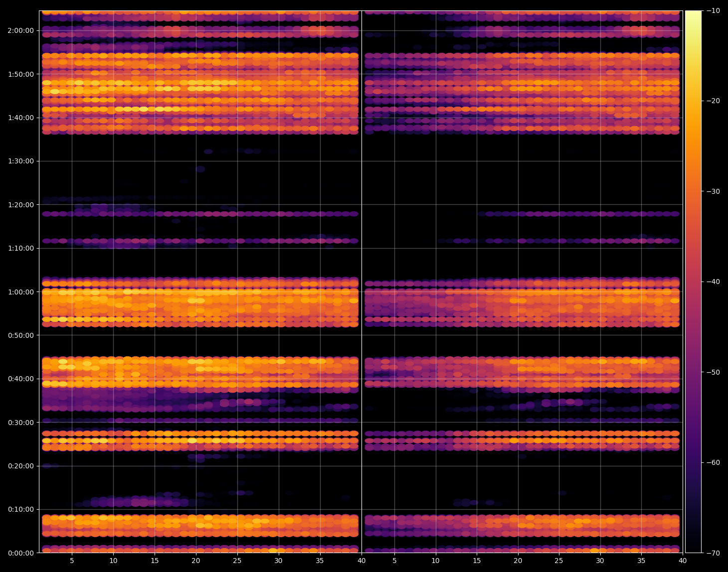Select x-axis label 35 under left heatmap
This screenshot has width=728, height=572.
click(320, 561)
